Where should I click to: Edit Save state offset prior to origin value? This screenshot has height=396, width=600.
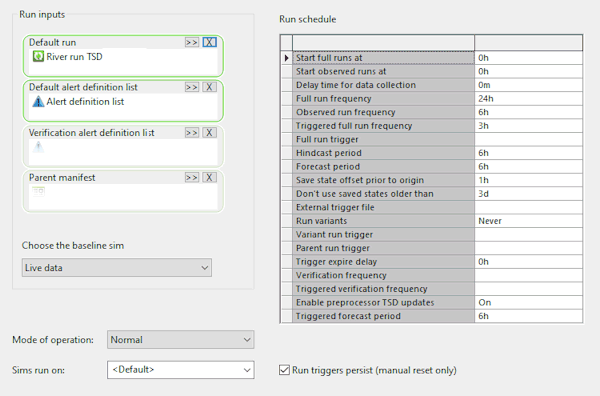pos(528,180)
